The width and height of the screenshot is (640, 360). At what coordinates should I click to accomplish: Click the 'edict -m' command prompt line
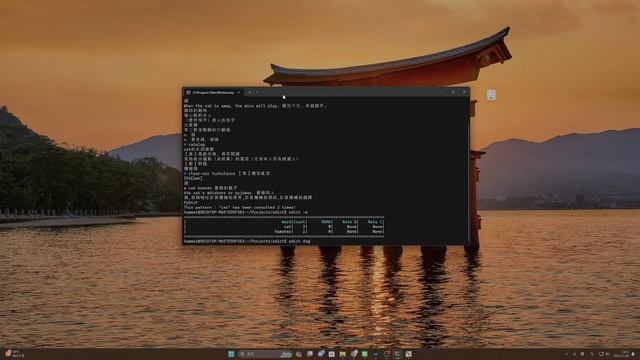point(245,212)
